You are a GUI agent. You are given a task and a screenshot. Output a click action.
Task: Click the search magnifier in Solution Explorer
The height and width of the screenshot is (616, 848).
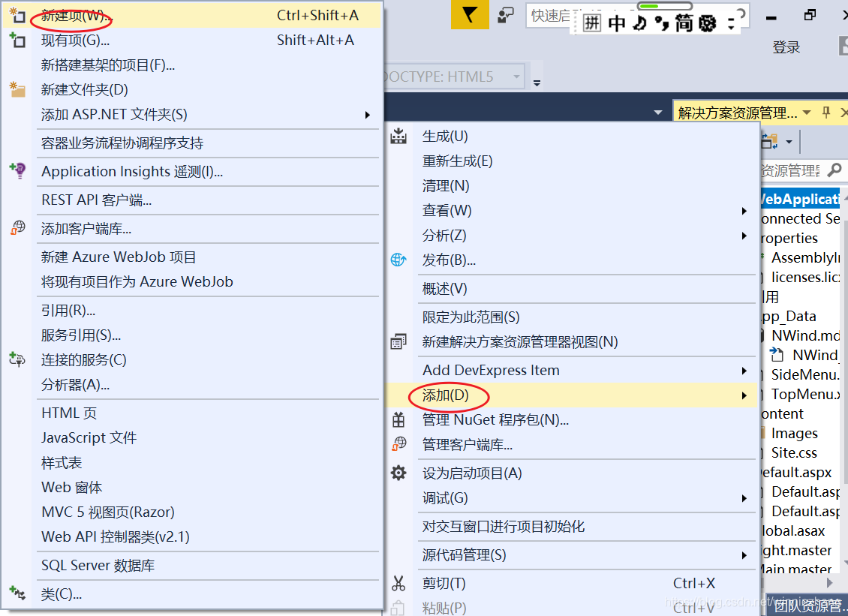point(834,170)
